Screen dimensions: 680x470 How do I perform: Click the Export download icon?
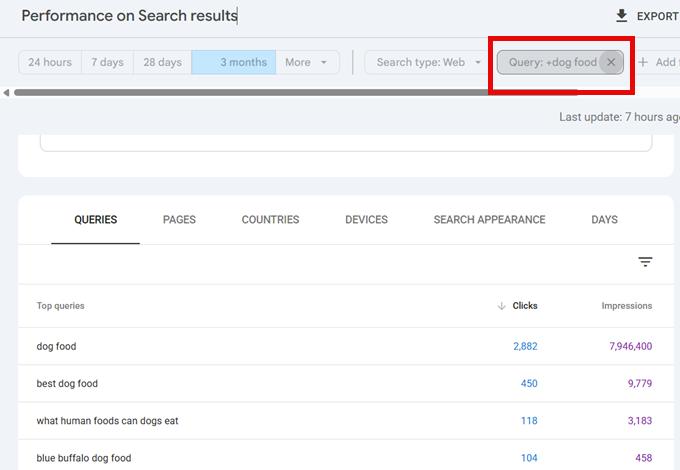click(621, 16)
